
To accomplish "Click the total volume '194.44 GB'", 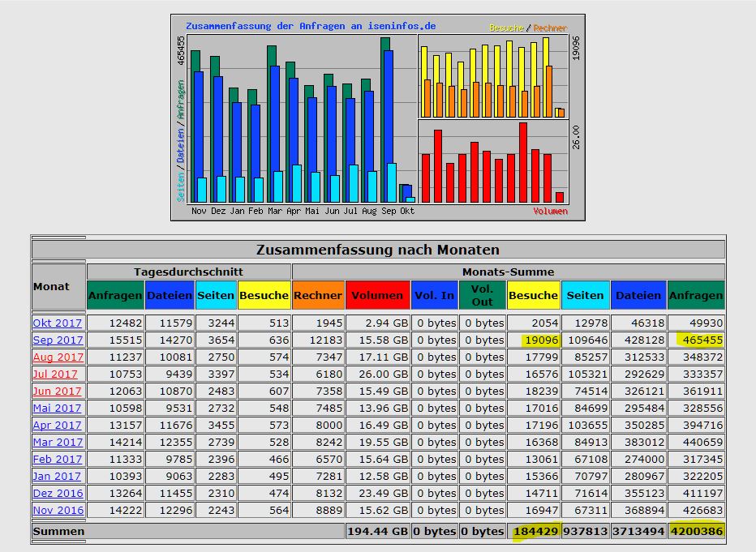I will click(x=377, y=532).
